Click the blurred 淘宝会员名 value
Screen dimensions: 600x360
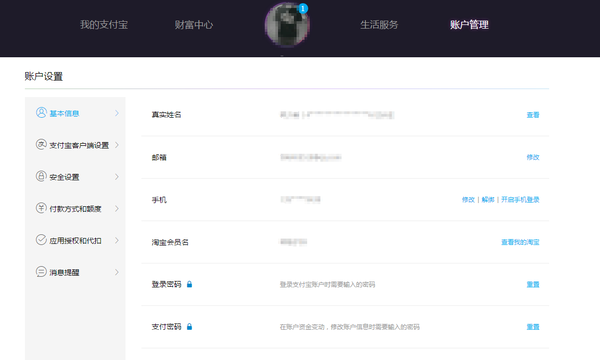[x=293, y=242]
